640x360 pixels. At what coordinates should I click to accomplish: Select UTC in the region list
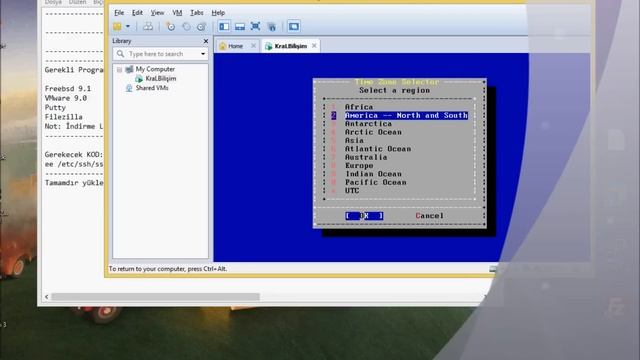[352, 191]
